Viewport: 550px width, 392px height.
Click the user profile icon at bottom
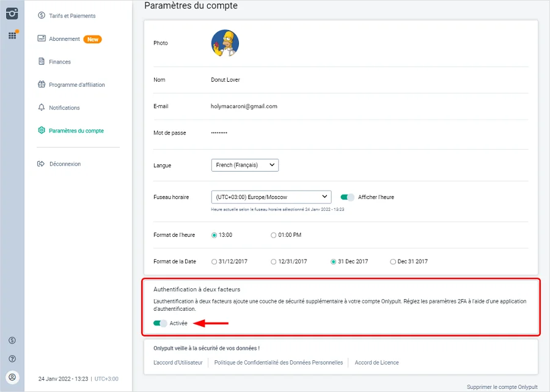(x=12, y=377)
